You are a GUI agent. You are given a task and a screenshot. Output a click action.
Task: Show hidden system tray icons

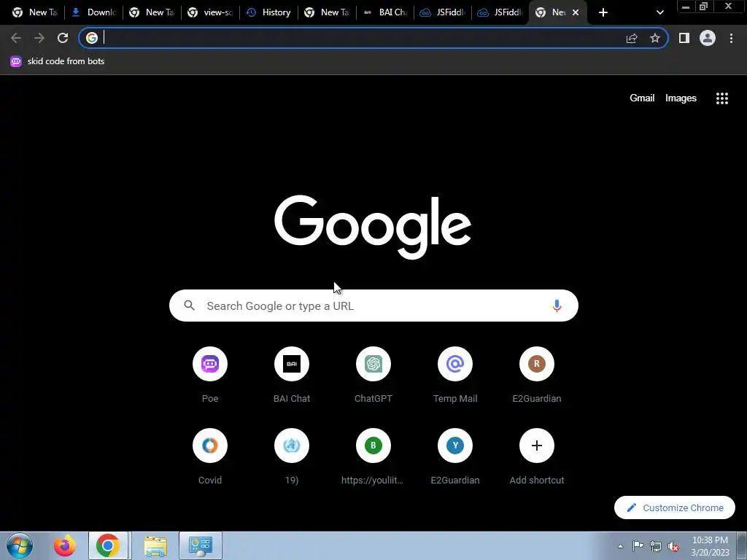coord(620,546)
